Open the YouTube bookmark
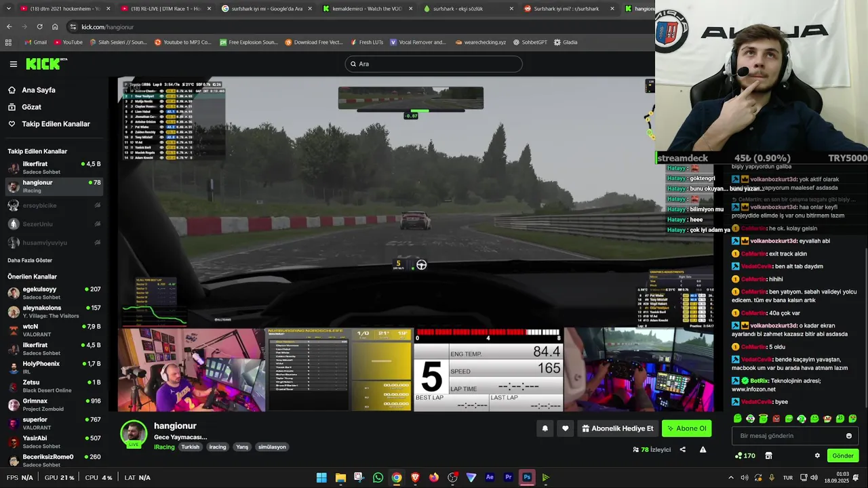The height and width of the screenshot is (488, 868). click(68, 42)
